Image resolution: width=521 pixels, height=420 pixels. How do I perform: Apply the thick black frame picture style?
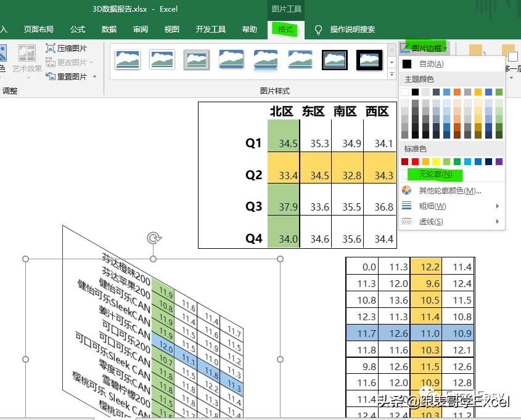coord(369,60)
